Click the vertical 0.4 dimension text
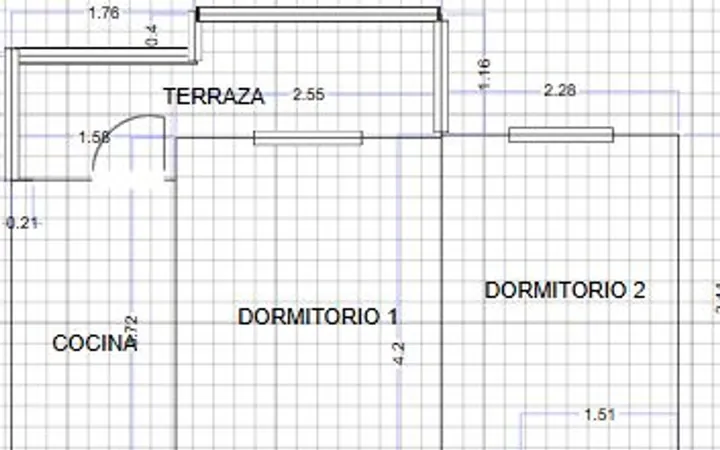This screenshot has width=720, height=450. tap(152, 35)
